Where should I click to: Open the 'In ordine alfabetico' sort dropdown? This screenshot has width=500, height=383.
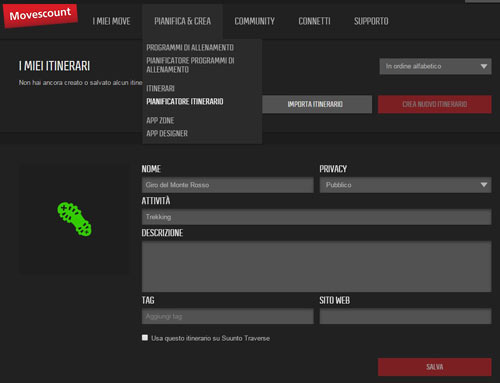click(x=435, y=66)
